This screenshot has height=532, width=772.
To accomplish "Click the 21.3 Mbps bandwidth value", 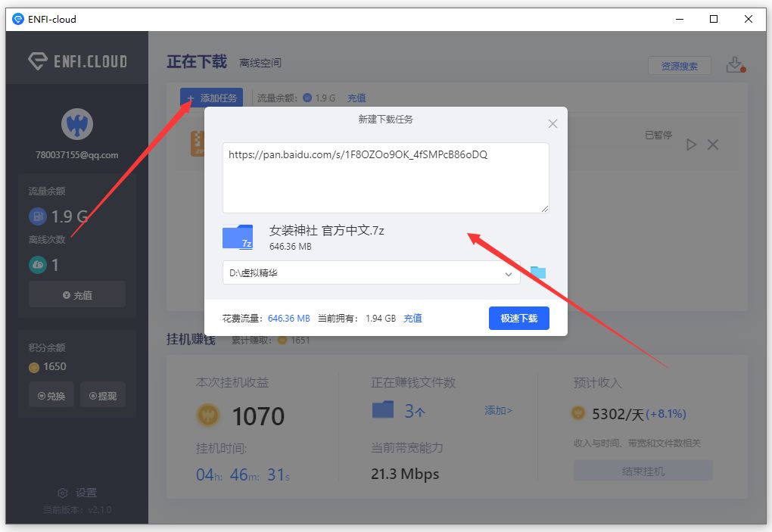I will [x=405, y=474].
